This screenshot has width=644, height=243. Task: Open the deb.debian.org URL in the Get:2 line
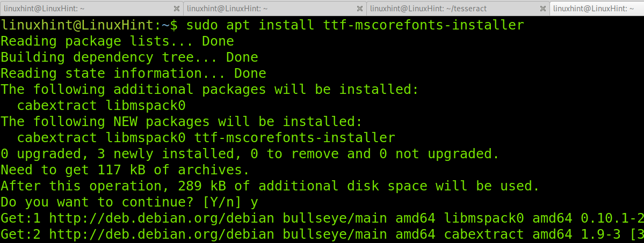[x=162, y=234]
